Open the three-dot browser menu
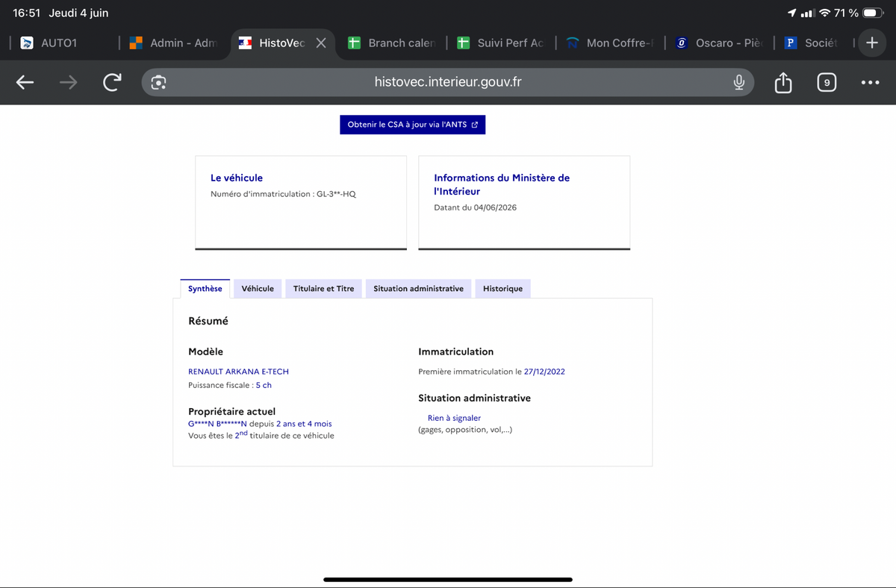Viewport: 896px width, 588px height. 870,83
